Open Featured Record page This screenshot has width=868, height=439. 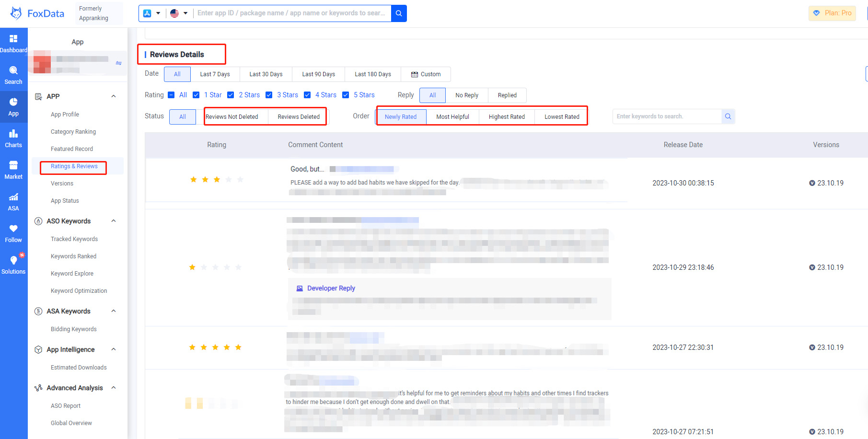coord(72,149)
